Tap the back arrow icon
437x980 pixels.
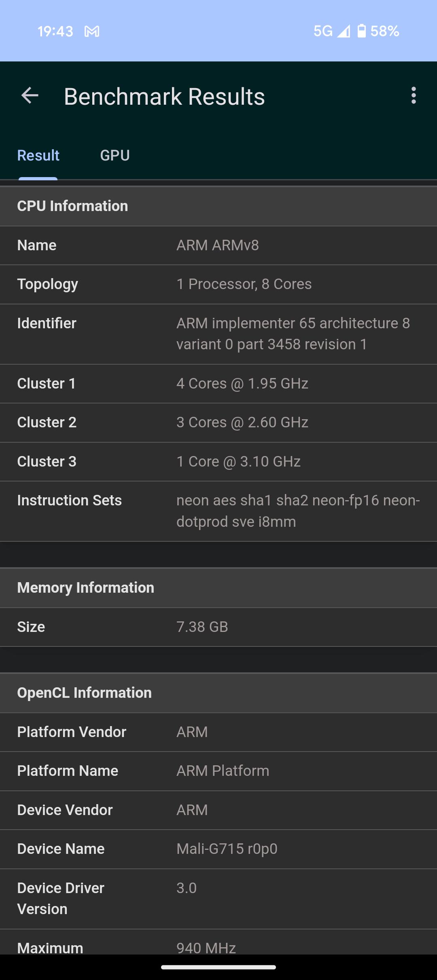[30, 96]
